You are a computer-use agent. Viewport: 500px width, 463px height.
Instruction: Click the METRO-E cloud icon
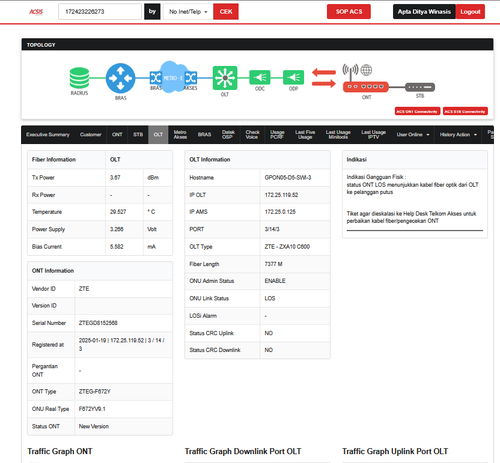[172, 77]
